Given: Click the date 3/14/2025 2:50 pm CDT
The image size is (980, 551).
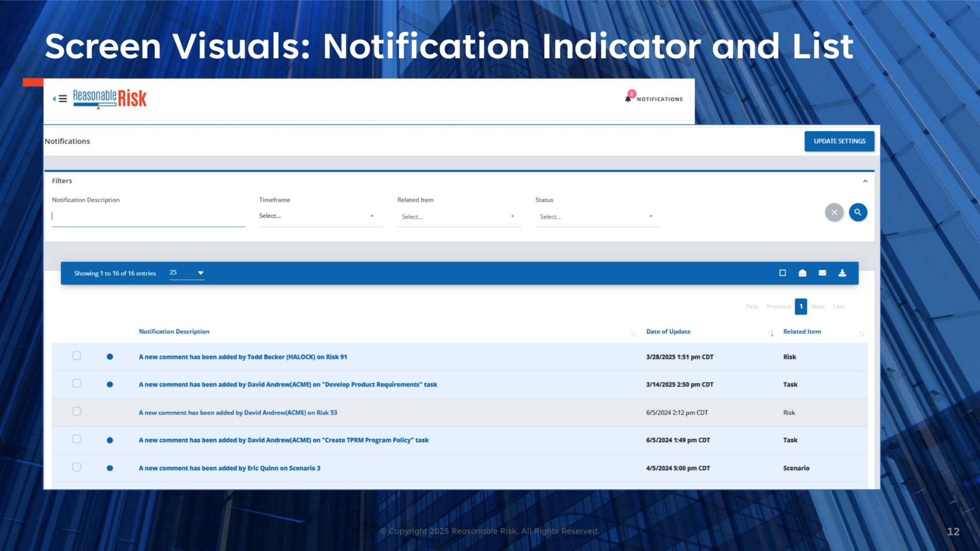Looking at the screenshot, I should (679, 384).
